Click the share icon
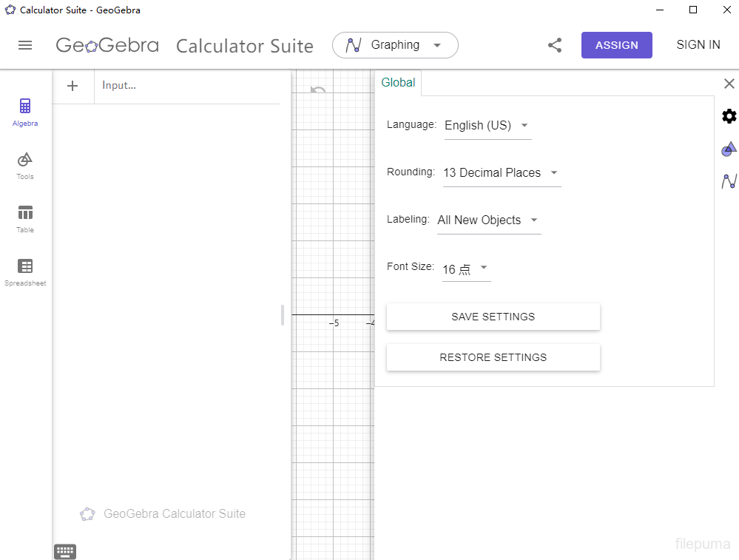 pyautogui.click(x=555, y=45)
